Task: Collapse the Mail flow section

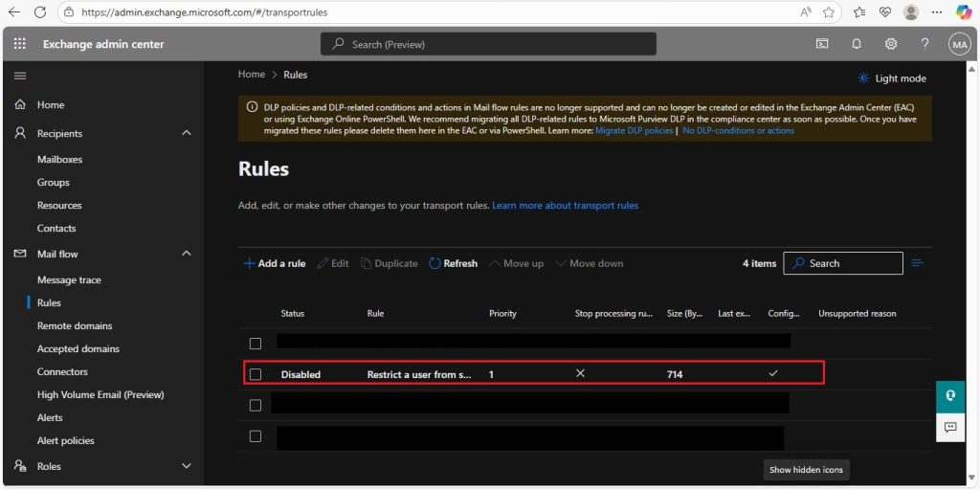Action: pos(187,254)
